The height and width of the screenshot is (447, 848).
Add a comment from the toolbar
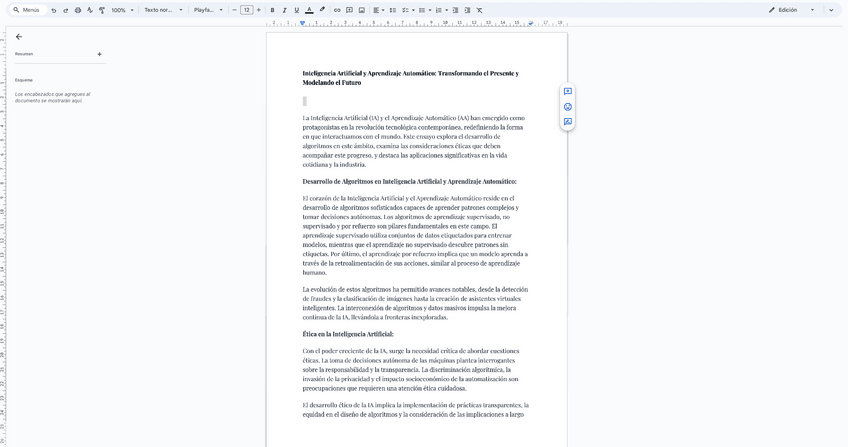point(349,10)
